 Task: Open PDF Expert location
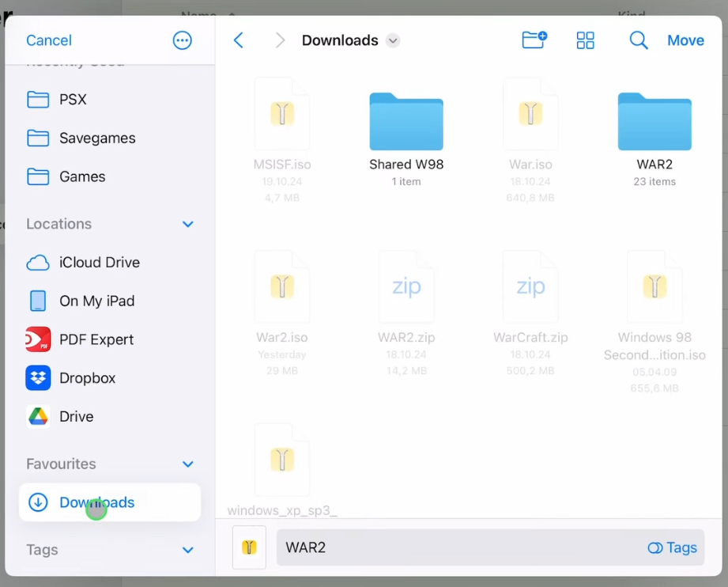(110, 339)
